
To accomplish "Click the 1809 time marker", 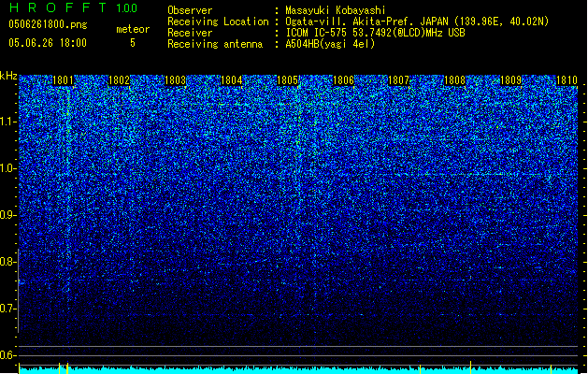I will [x=510, y=80].
